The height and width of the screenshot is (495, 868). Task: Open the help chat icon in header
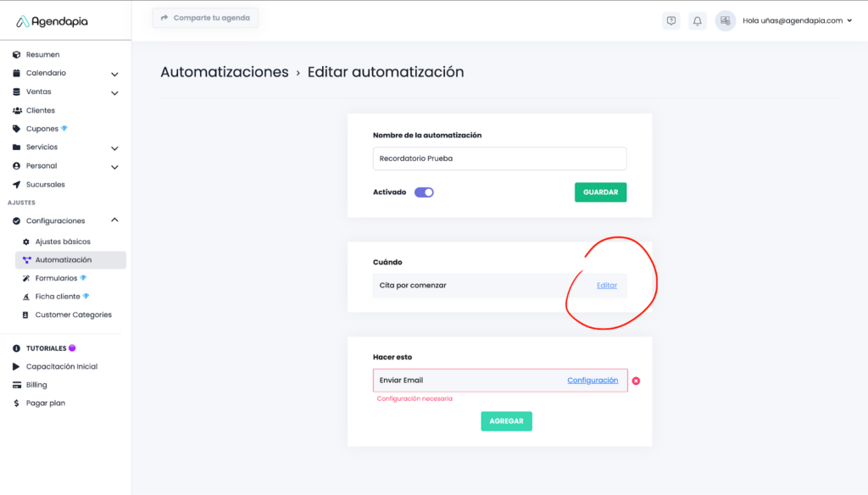click(x=671, y=21)
